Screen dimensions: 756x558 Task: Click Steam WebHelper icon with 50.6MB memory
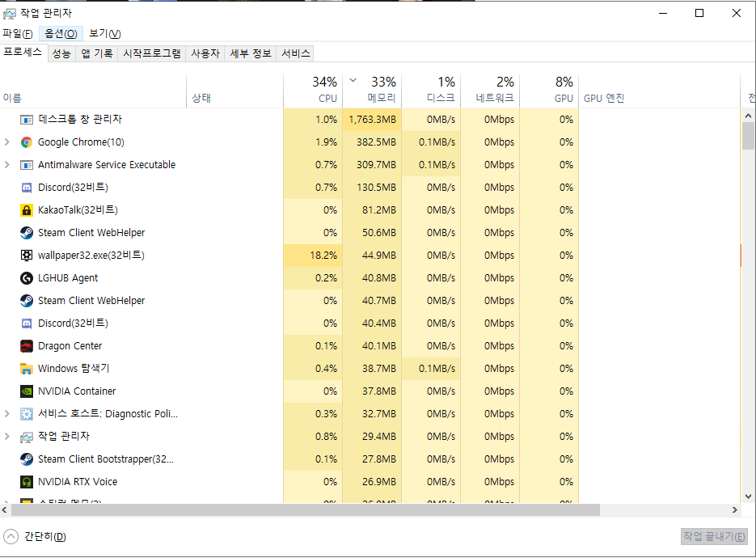tap(27, 233)
